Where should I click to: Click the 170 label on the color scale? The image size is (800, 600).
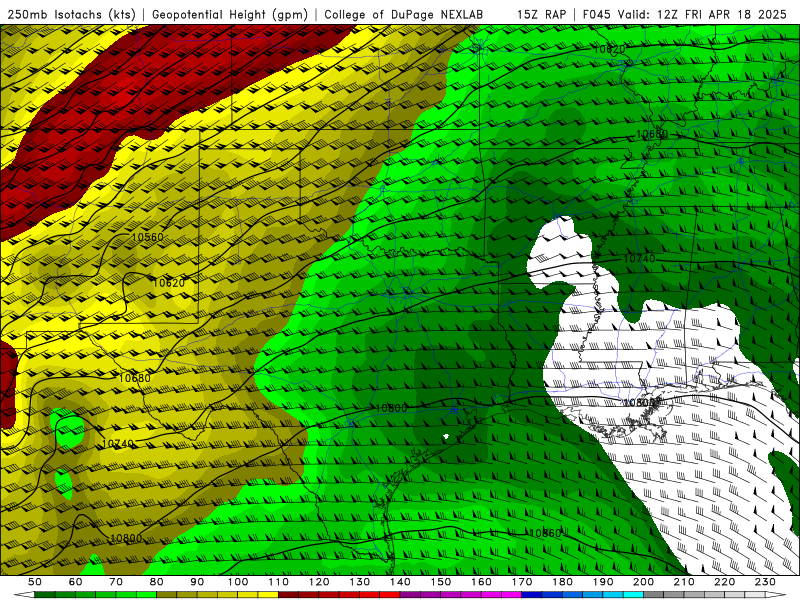pos(522,582)
